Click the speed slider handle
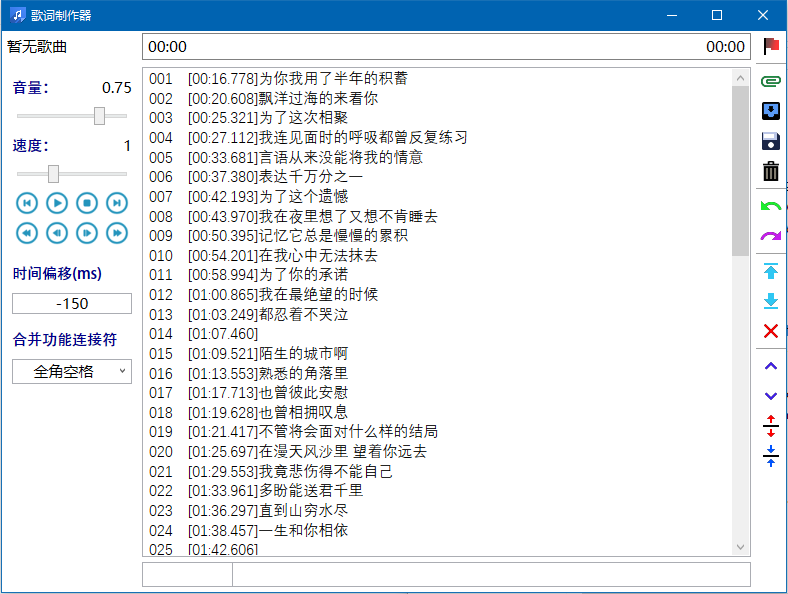The image size is (788, 594). pyautogui.click(x=53, y=174)
